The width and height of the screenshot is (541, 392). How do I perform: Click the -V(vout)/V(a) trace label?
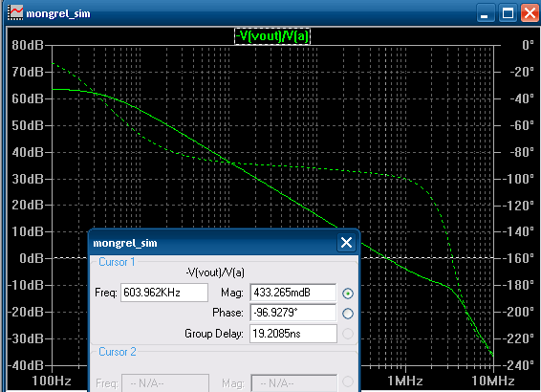(x=272, y=36)
